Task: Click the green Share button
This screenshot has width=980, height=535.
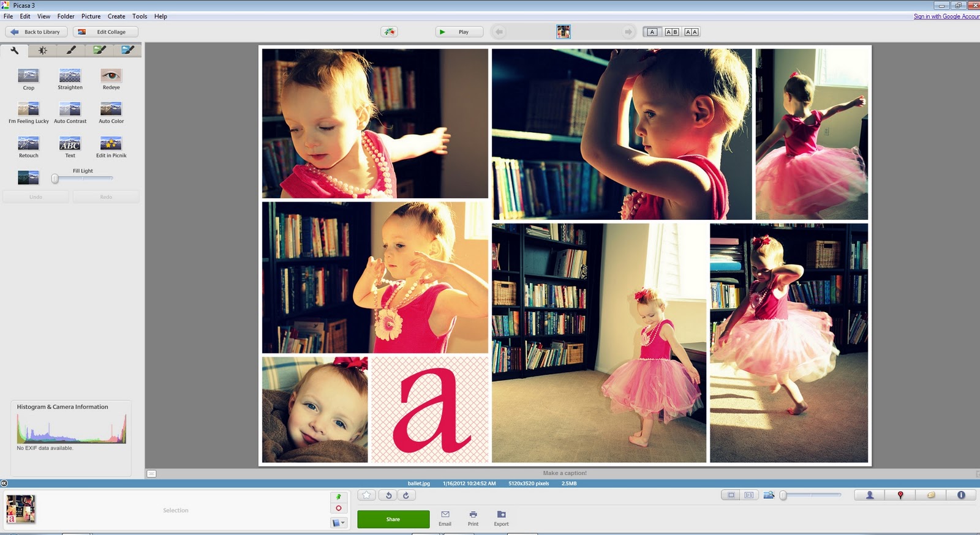Action: click(393, 519)
